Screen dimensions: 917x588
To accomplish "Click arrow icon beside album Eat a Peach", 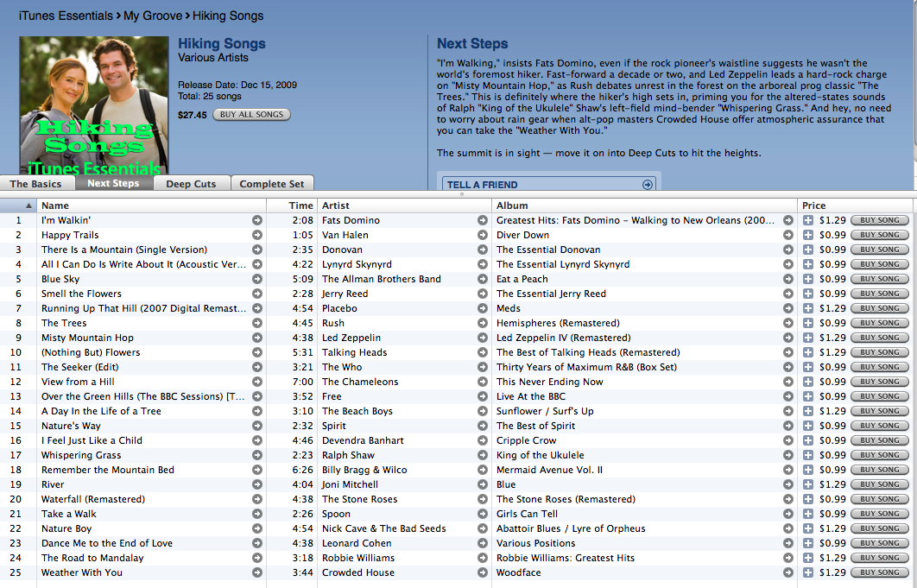I will tap(788, 279).
